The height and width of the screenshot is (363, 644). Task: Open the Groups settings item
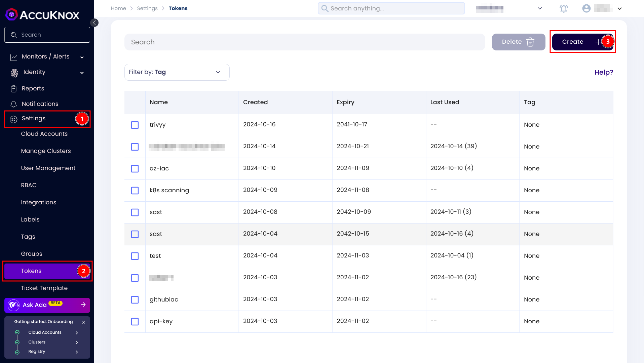31,254
